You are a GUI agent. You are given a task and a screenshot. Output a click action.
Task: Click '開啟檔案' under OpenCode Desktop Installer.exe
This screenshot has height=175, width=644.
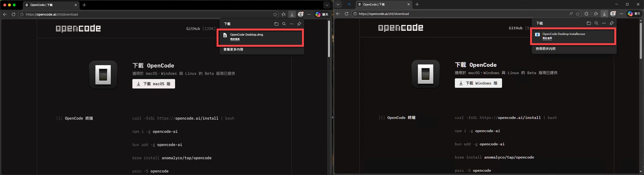pos(547,38)
